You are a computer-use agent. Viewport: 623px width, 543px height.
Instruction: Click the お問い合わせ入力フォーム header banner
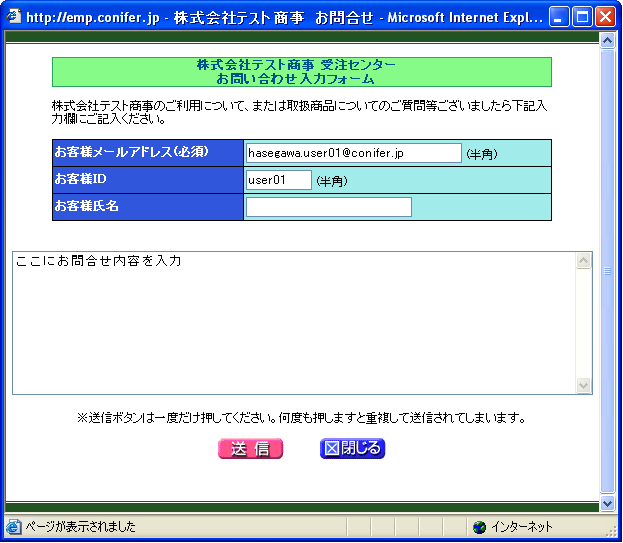tap(302, 72)
